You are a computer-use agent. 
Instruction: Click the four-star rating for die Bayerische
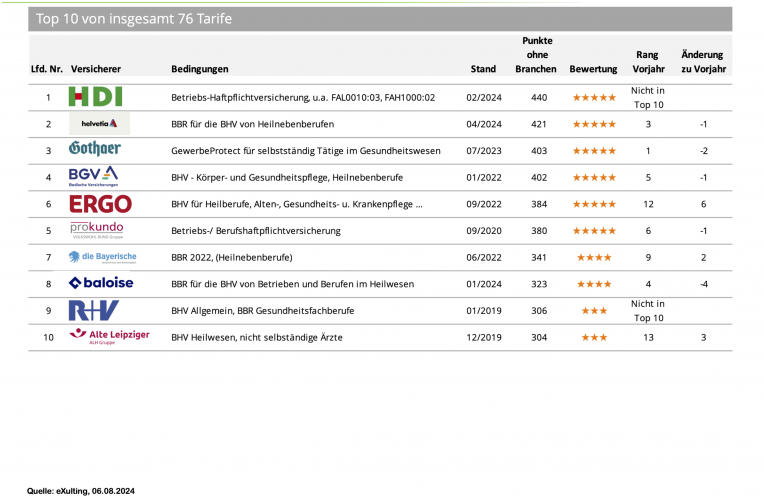(x=594, y=257)
